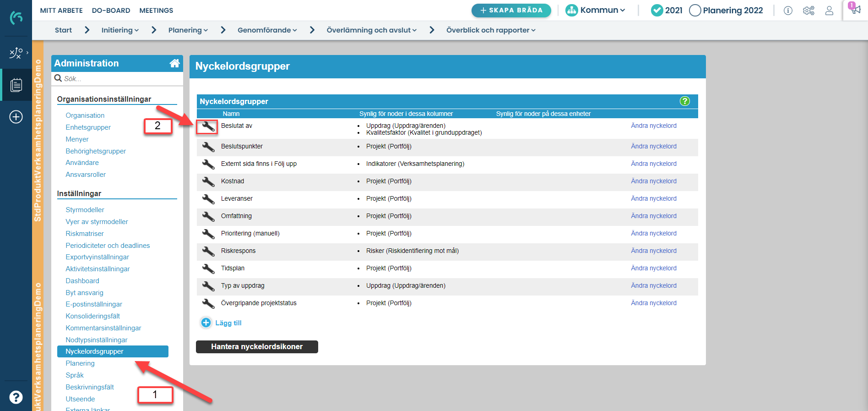Click the green help question mark icon
The width and height of the screenshot is (868, 411).
[684, 101]
